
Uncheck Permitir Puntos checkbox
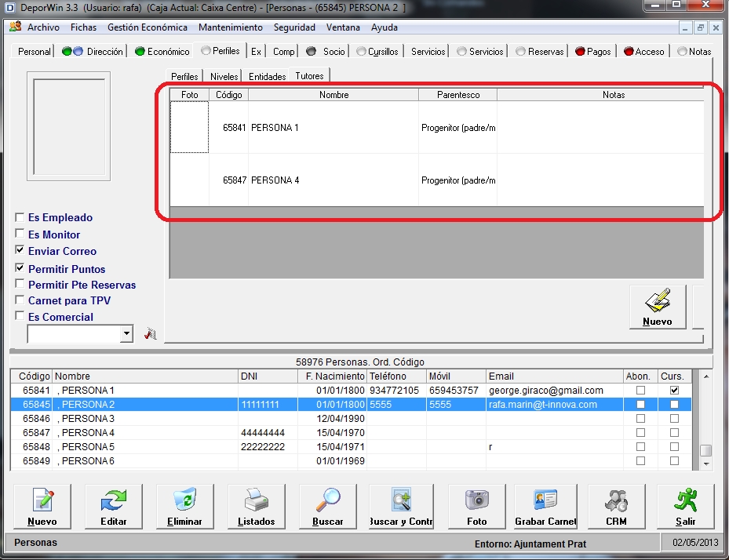pyautogui.click(x=20, y=267)
